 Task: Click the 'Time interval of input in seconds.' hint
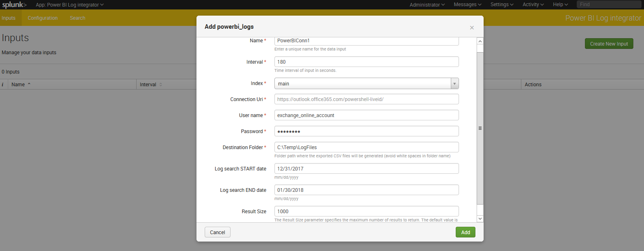pyautogui.click(x=305, y=71)
